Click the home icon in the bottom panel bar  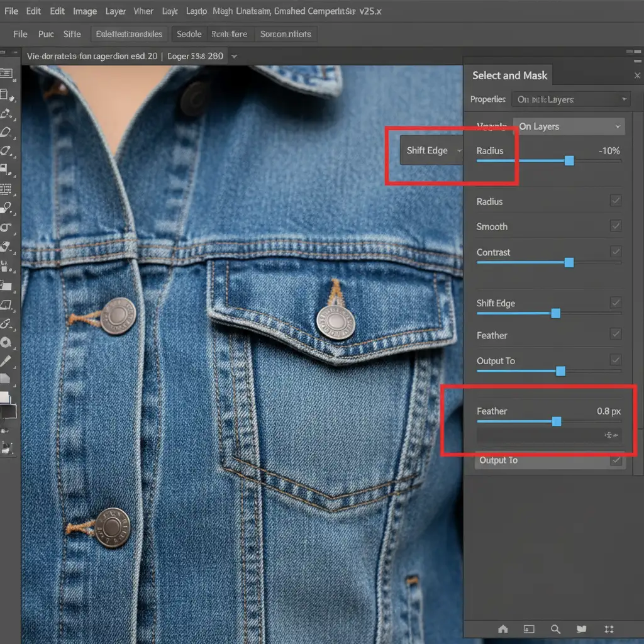click(x=502, y=629)
